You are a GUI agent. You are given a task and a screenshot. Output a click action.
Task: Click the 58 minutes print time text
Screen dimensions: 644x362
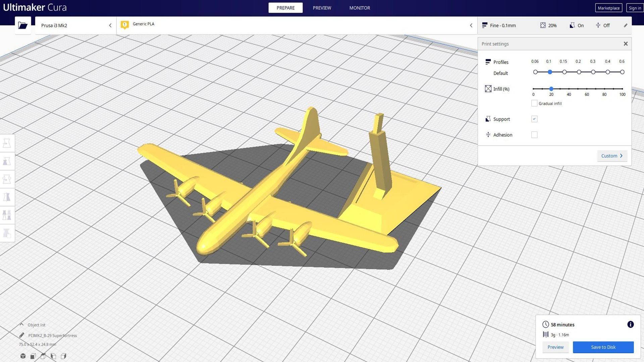(x=562, y=324)
